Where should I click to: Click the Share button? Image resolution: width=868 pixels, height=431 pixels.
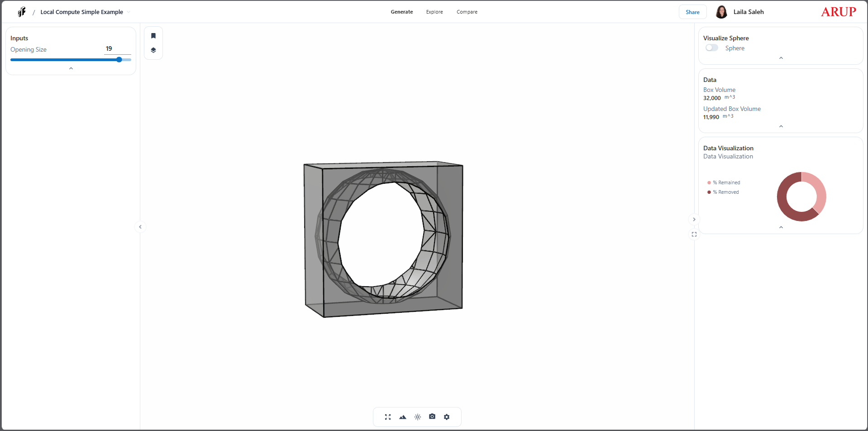pyautogui.click(x=692, y=12)
